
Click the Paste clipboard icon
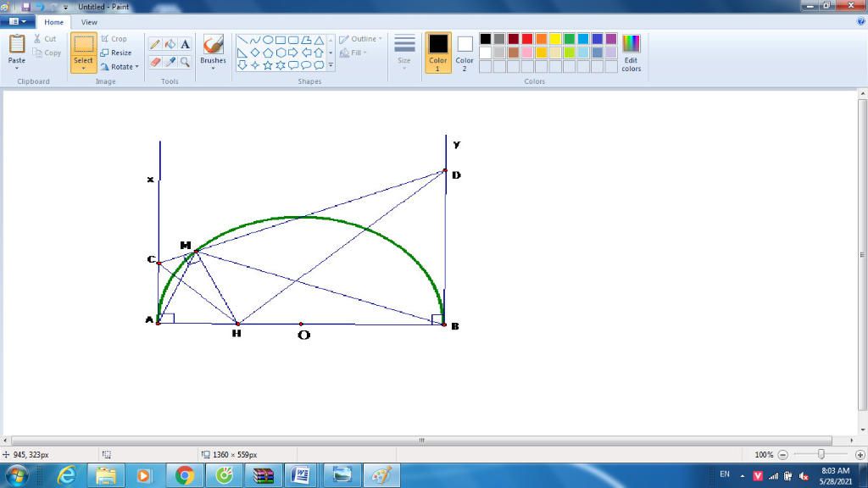tap(17, 43)
